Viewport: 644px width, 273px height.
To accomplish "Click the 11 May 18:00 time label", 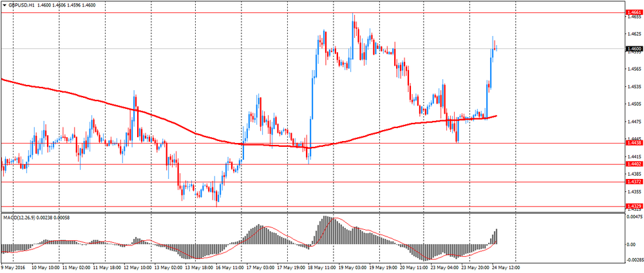I will [x=106, y=268].
